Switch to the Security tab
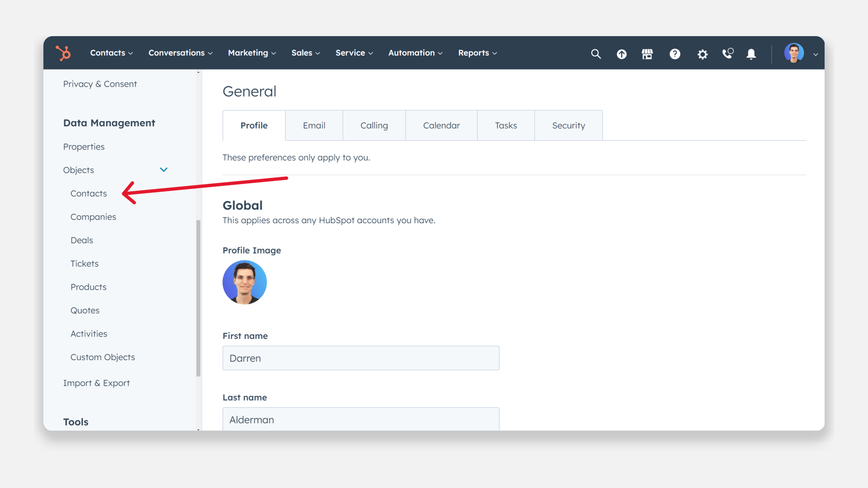868x488 pixels. 568,126
